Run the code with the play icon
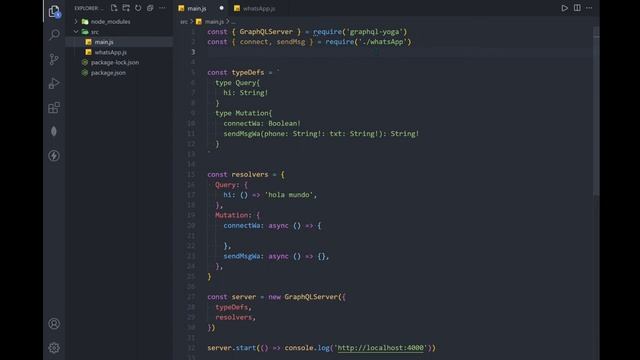640x360 pixels. (x=564, y=8)
